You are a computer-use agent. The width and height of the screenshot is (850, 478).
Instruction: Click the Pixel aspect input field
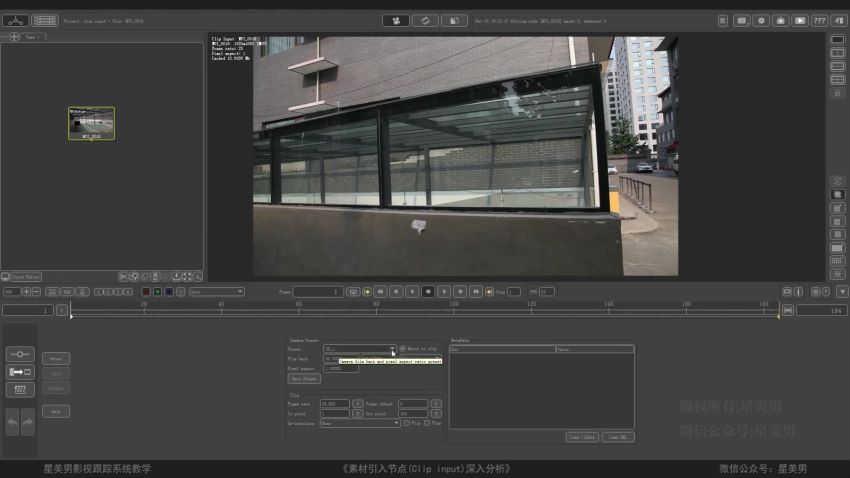click(x=340, y=369)
